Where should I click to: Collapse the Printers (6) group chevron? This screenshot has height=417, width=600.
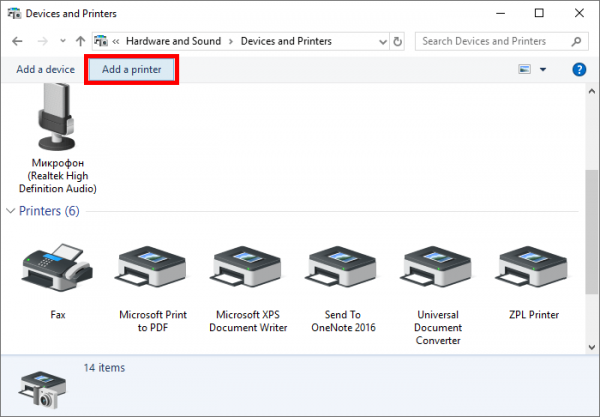(x=11, y=211)
